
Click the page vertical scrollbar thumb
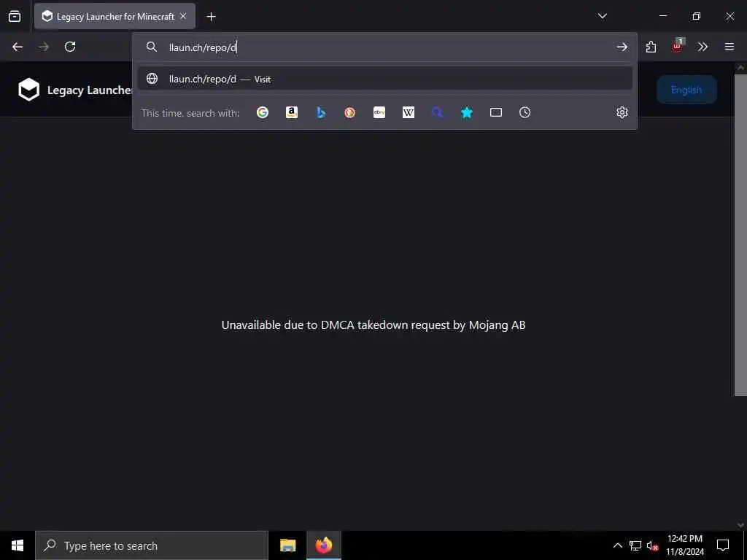(740, 234)
